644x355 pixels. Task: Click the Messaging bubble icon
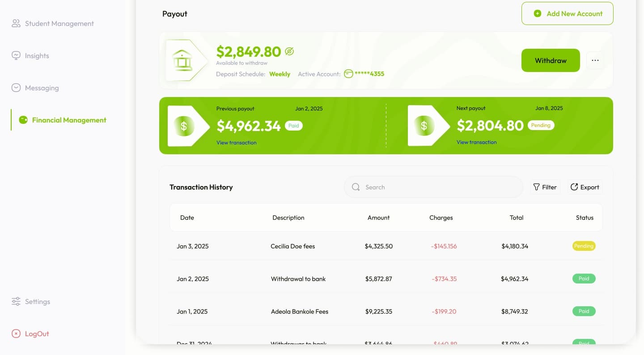pyautogui.click(x=16, y=88)
